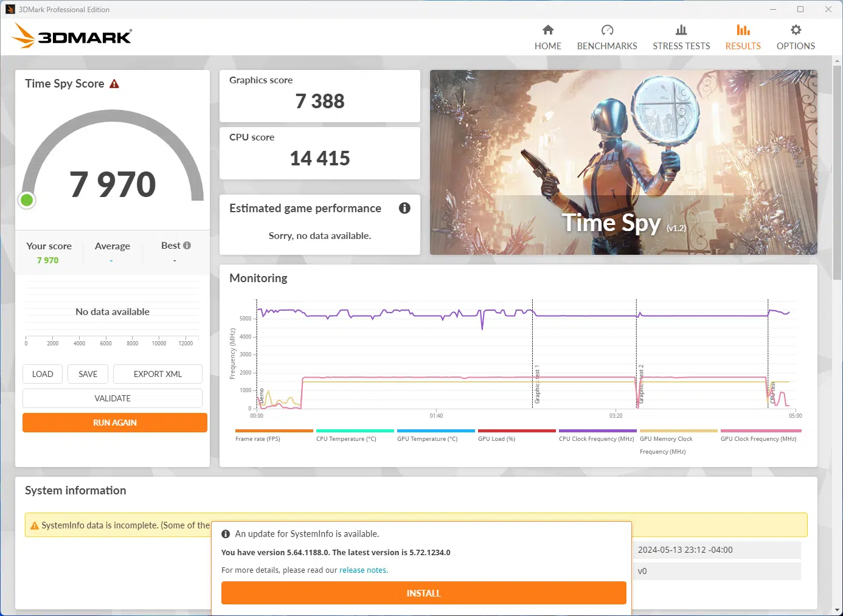The image size is (843, 616).
Task: Switch to the Results tab
Action: pos(743,37)
